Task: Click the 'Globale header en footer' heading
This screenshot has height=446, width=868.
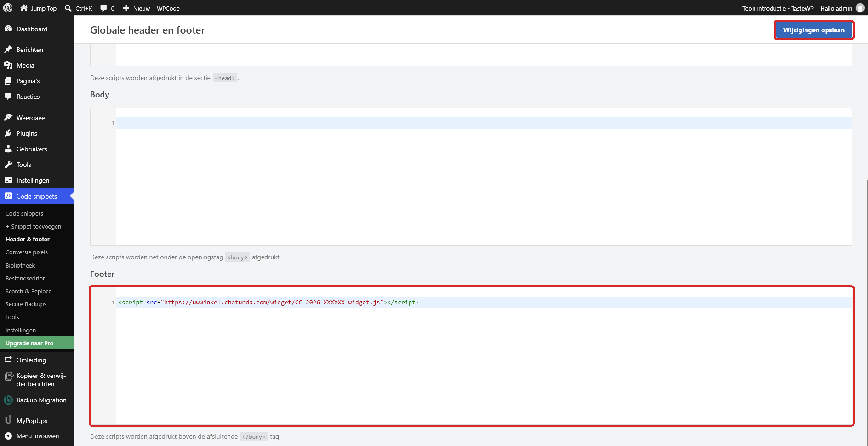Action: pyautogui.click(x=148, y=30)
